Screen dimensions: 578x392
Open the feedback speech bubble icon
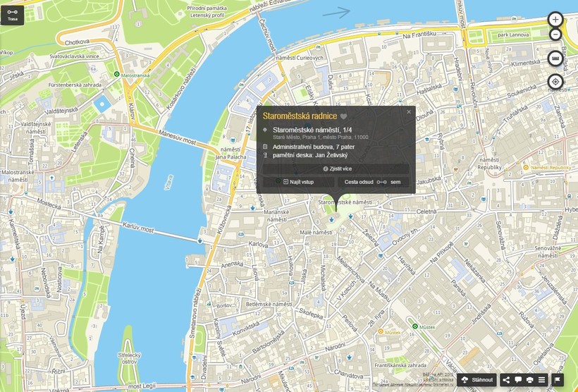click(x=518, y=380)
